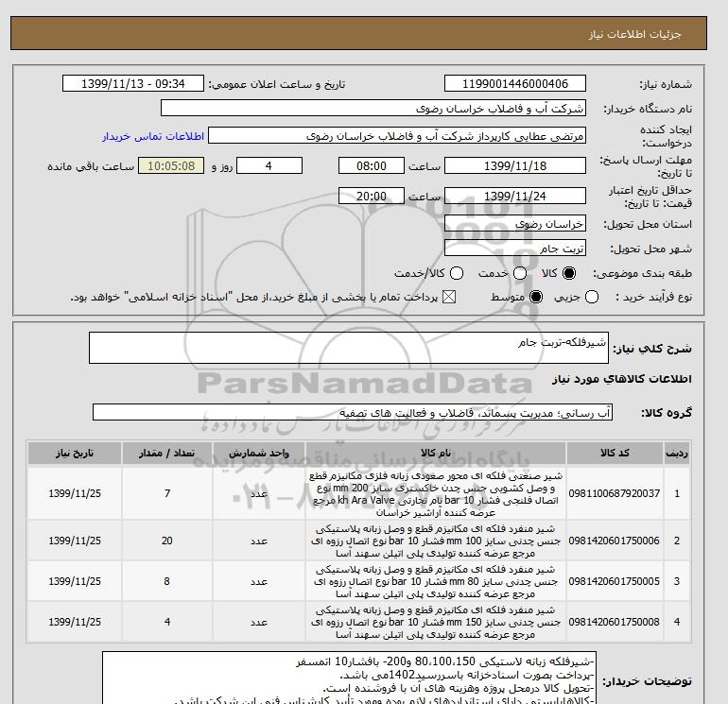728x704 pixels.
Task: Click item code 0981420601750005
Action: (x=615, y=581)
